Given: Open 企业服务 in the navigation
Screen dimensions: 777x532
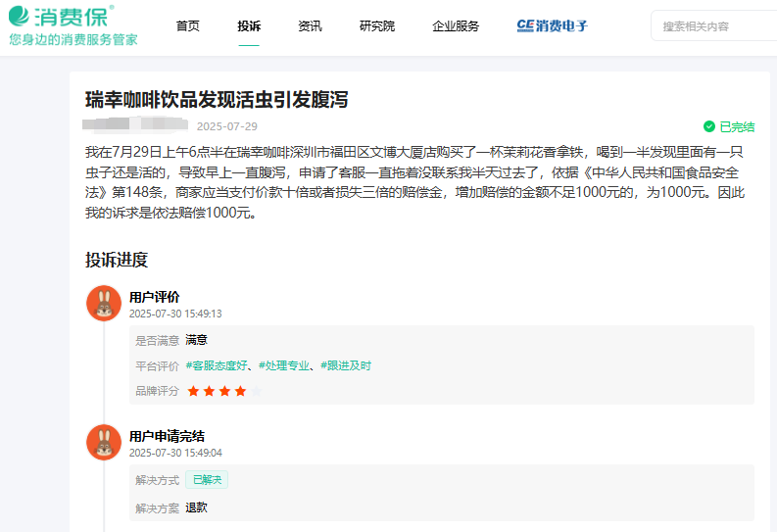Looking at the screenshot, I should 456,26.
